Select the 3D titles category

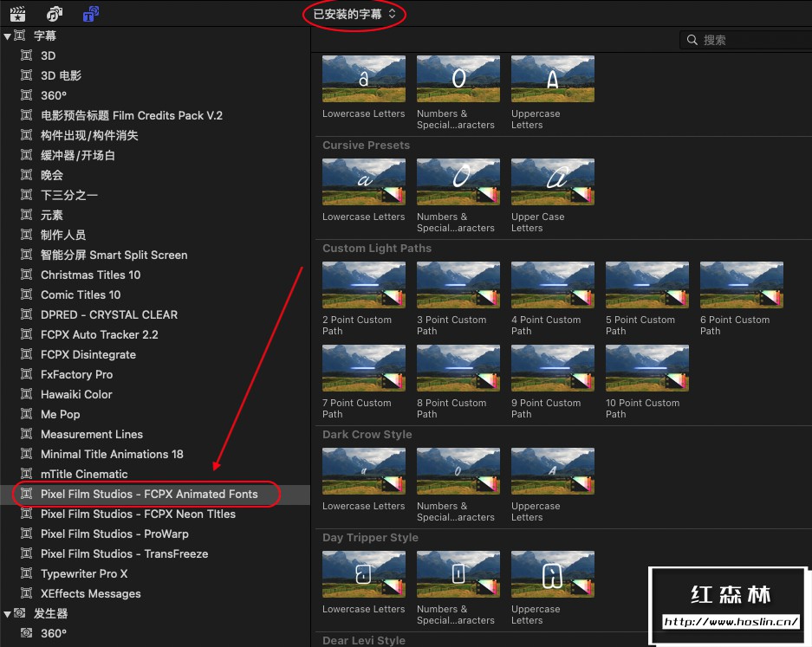pos(49,56)
